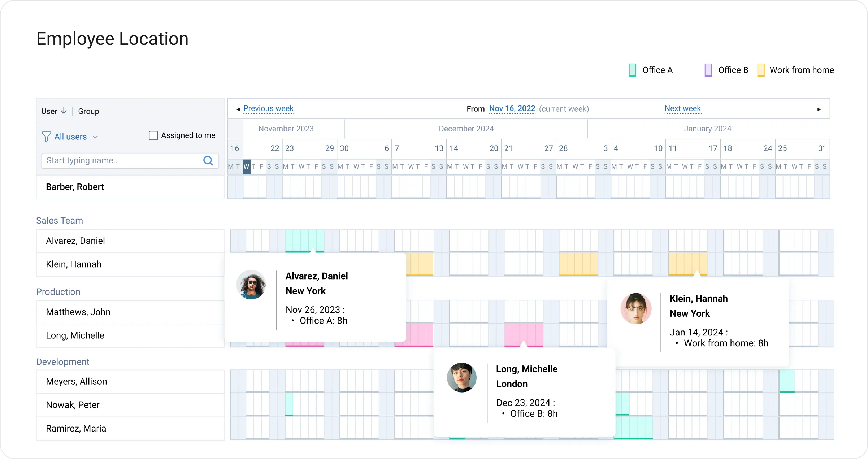Click the Office A color legend indicator

631,70
